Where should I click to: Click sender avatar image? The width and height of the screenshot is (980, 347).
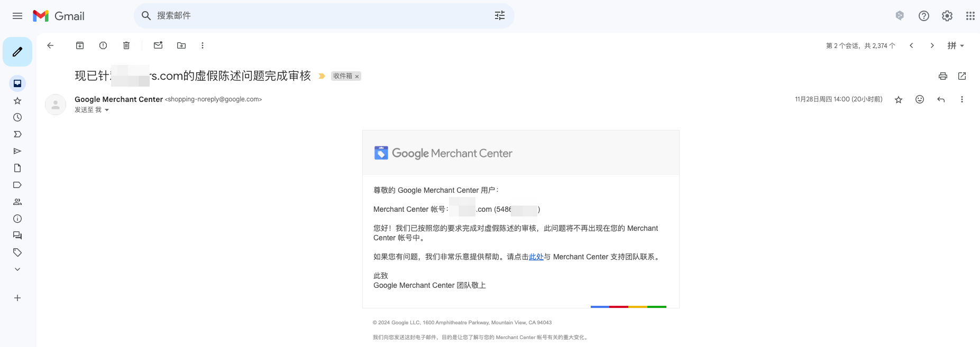point(56,105)
